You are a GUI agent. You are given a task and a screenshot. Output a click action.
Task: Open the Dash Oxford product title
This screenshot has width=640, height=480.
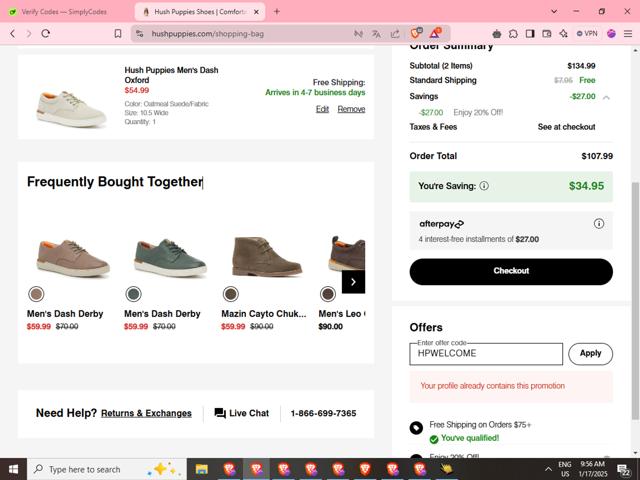click(x=171, y=75)
